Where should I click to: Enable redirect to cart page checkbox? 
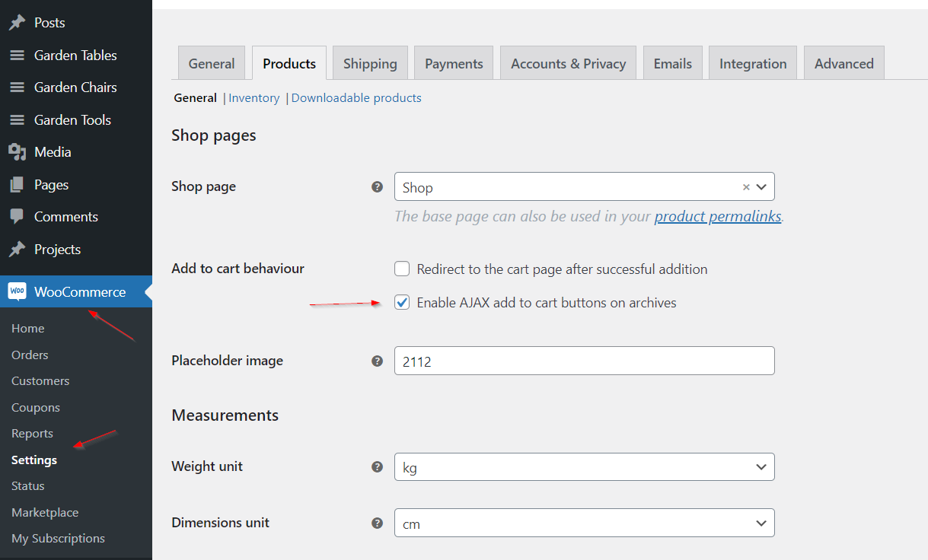402,269
